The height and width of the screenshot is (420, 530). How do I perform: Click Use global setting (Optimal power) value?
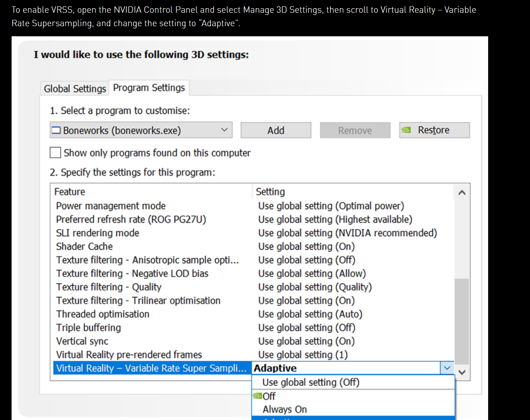tap(331, 206)
